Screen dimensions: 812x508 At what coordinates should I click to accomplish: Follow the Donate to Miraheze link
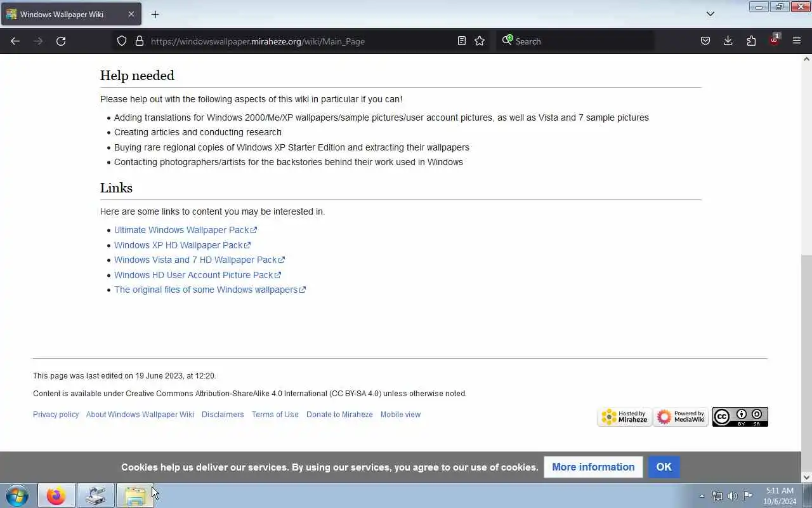point(339,415)
